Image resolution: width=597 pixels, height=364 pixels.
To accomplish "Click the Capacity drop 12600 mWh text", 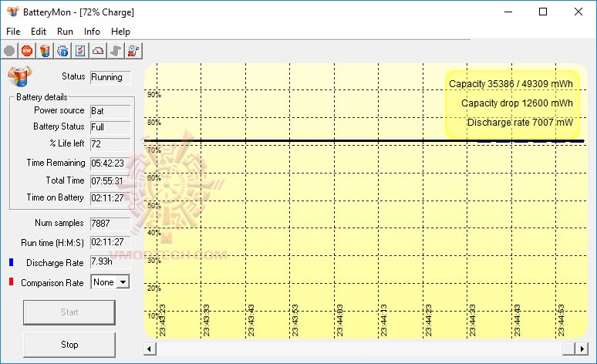I will pos(517,103).
